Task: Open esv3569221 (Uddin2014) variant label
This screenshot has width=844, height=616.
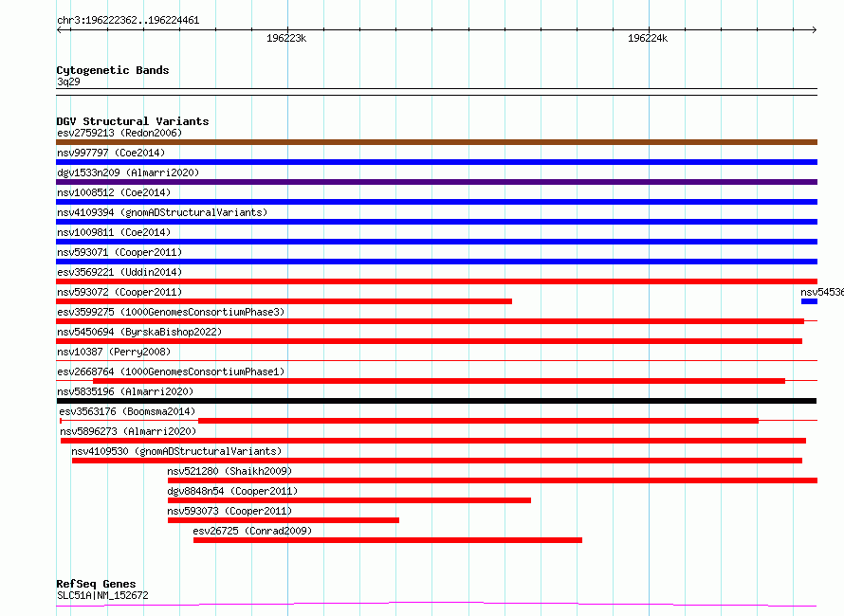Action: click(119, 272)
